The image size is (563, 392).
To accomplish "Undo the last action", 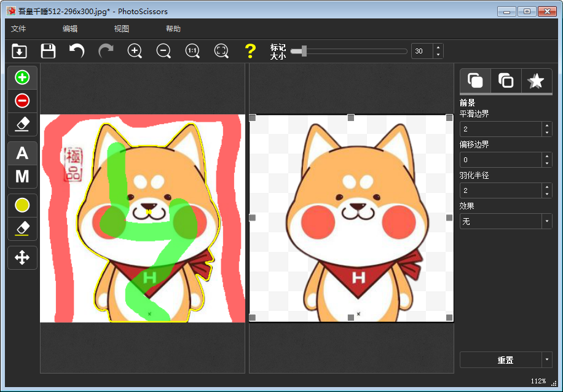I will (77, 51).
